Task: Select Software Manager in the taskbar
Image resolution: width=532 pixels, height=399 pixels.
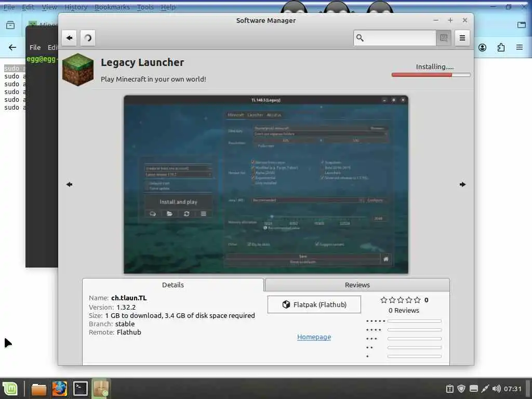Action: pyautogui.click(x=101, y=389)
